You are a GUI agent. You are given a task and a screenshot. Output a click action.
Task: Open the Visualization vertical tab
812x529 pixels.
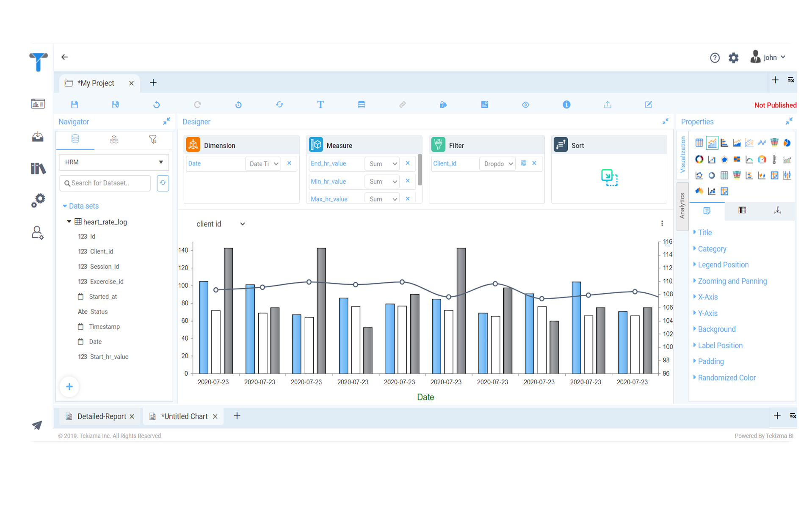[x=682, y=155]
